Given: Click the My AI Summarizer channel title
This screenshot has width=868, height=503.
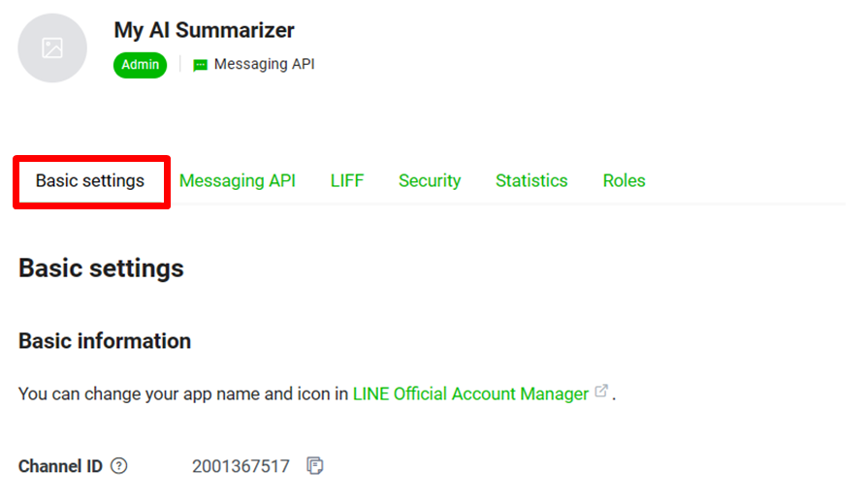Looking at the screenshot, I should (204, 30).
